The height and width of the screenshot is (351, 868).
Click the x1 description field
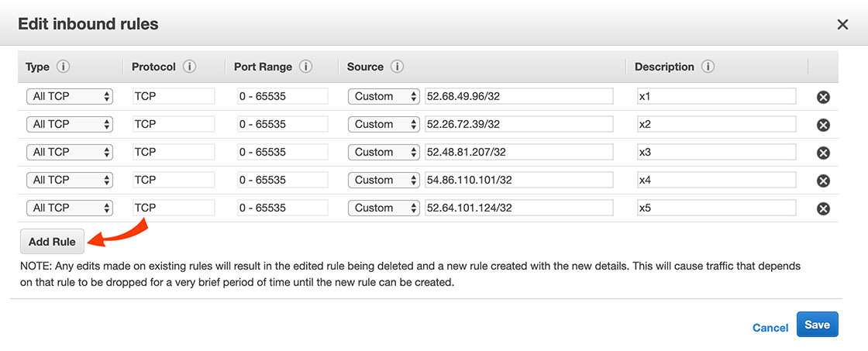[716, 96]
